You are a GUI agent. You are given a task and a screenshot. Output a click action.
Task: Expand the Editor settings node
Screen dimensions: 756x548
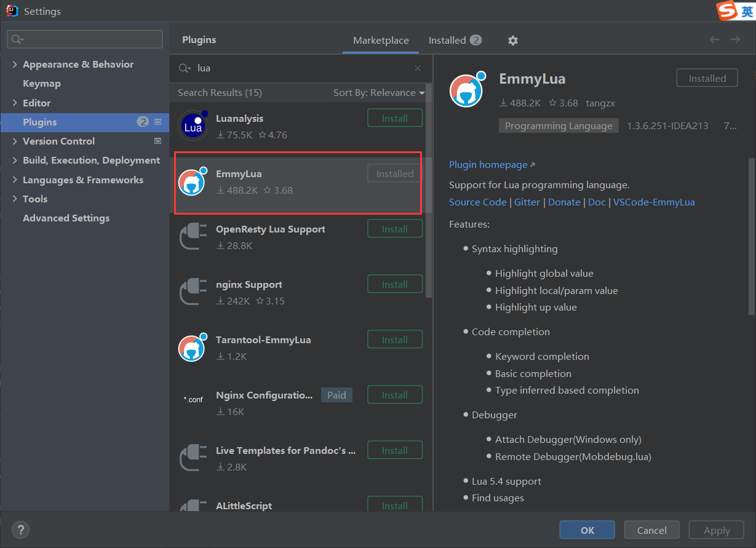coord(15,103)
